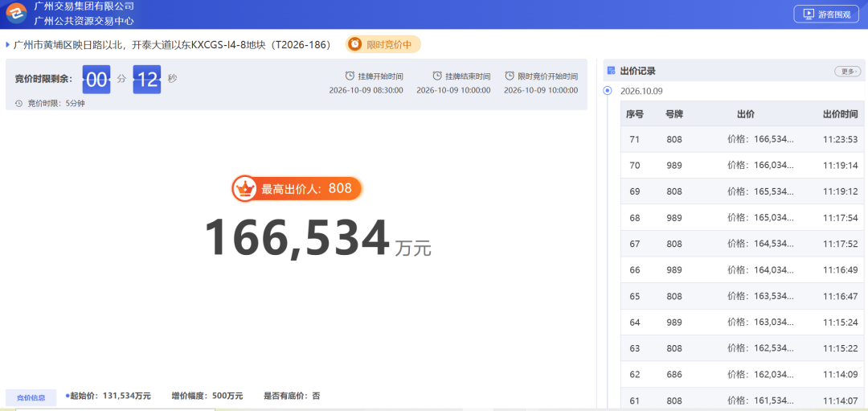Click bid time 11:23:53 in row 71
Viewport: 868px width, 411px height.
(x=841, y=140)
